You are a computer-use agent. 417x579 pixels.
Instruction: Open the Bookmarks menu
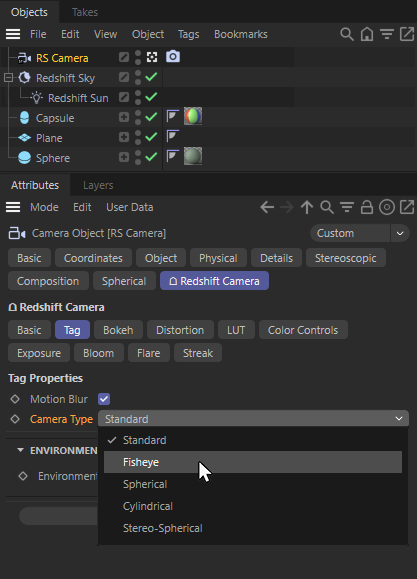[241, 34]
